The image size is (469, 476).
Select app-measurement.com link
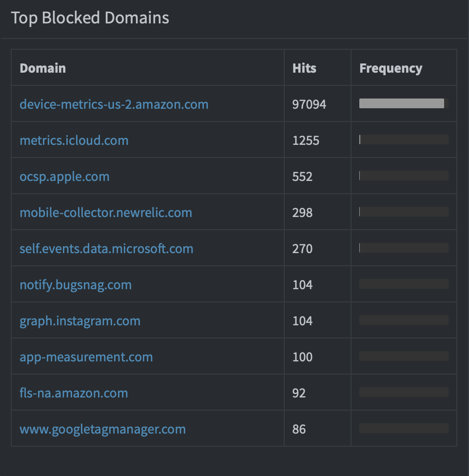point(86,357)
